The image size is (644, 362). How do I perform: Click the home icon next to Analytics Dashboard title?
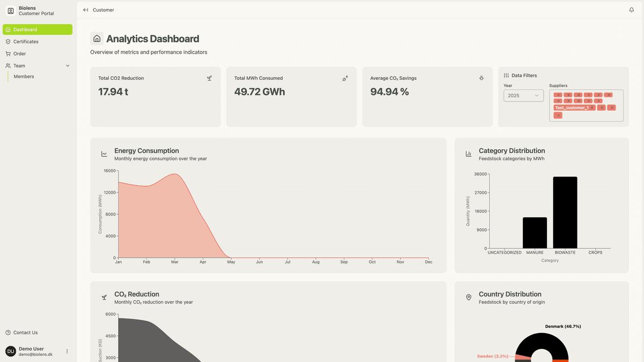(x=97, y=38)
